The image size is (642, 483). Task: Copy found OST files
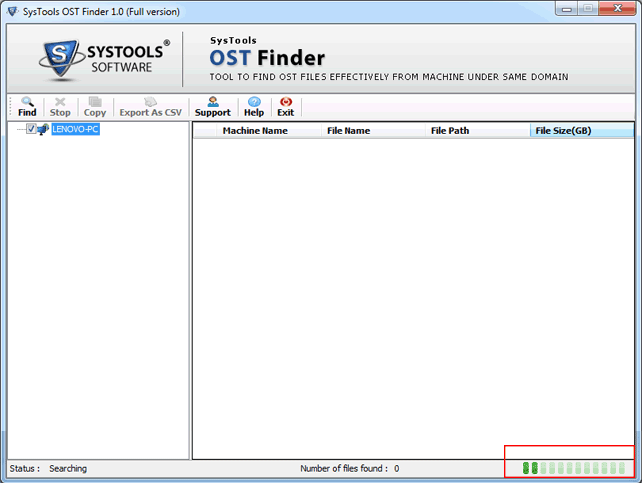click(x=95, y=107)
